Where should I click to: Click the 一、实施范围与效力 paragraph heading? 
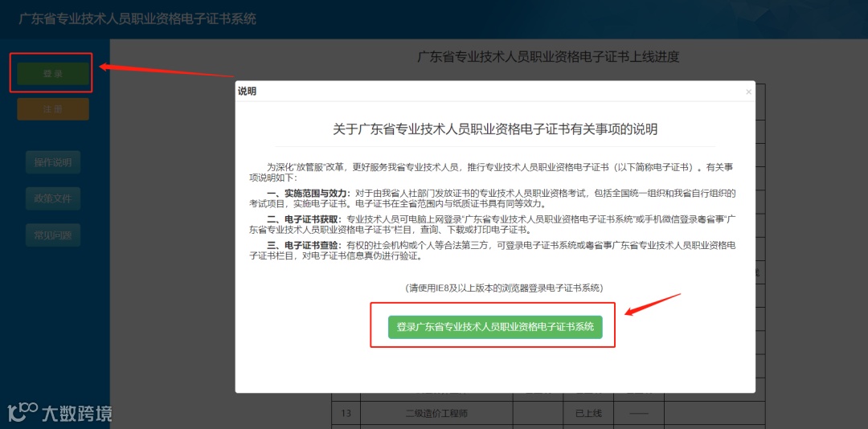click(309, 193)
